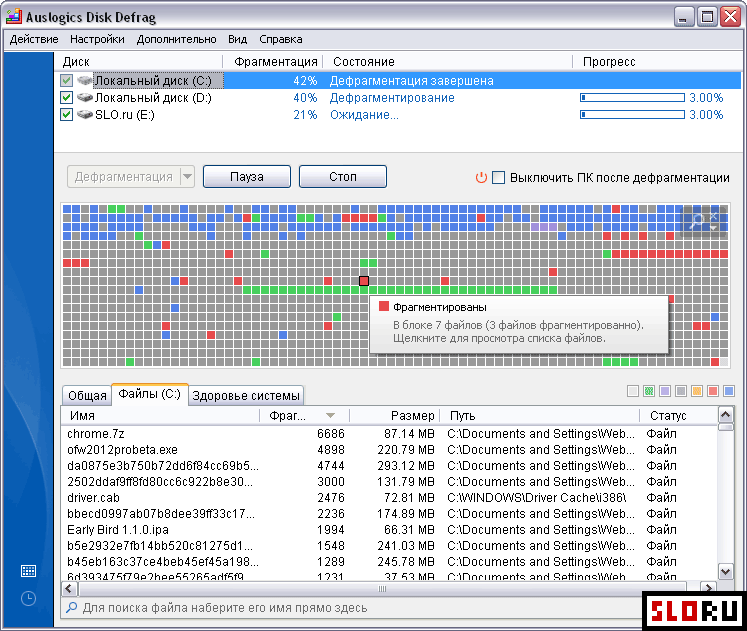The image size is (747, 631).
Task: Click the file list scroll down arrow
Action: [726, 571]
